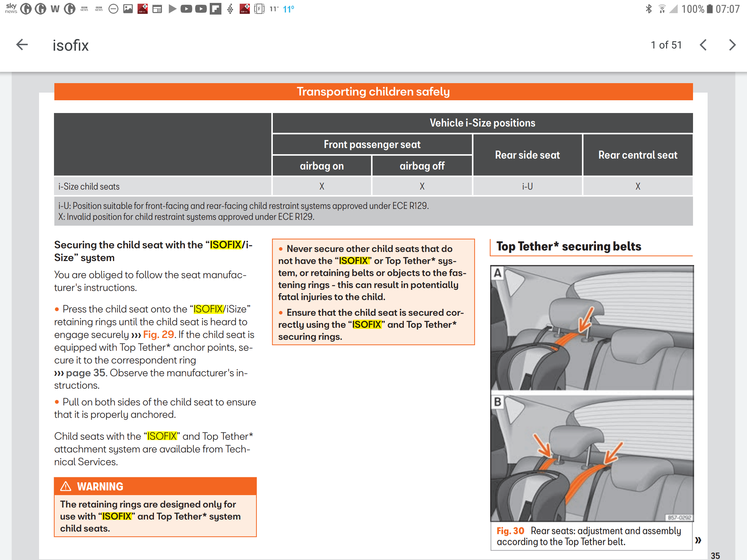This screenshot has width=747, height=560.
Task: Tap highlighted ISOFIX in 'Ensure that the child seat' note
Action: [367, 324]
